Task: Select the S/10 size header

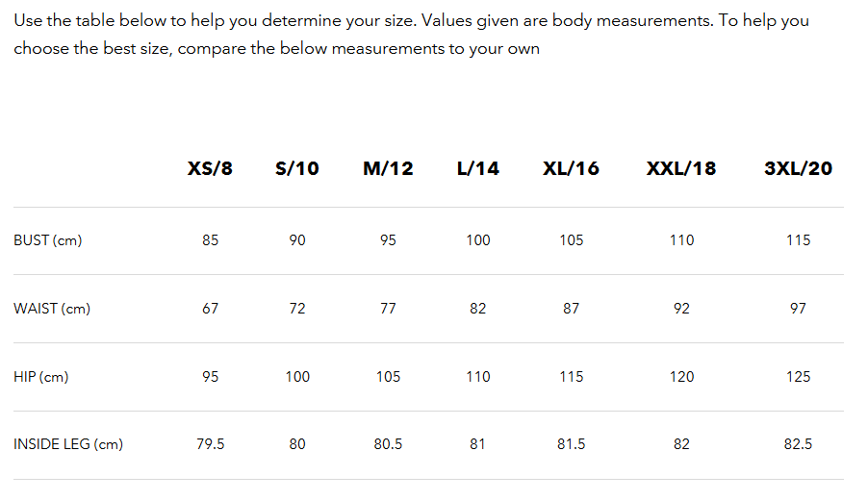Action: coord(296,169)
